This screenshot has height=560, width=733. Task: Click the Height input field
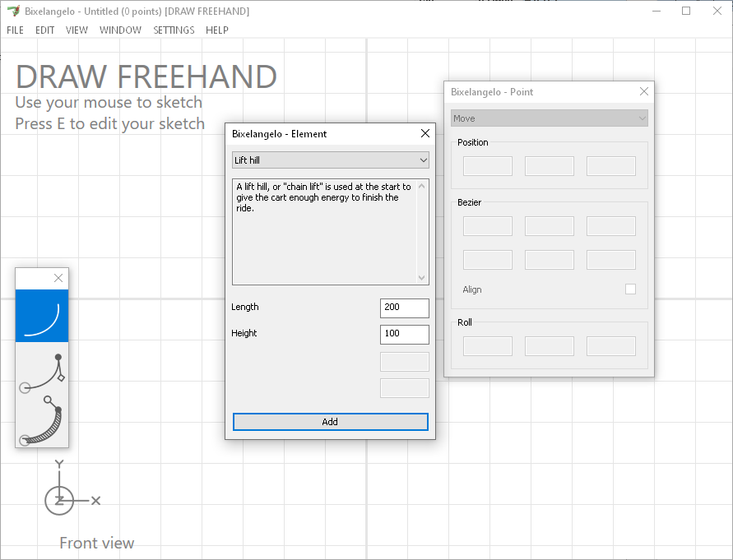click(x=405, y=334)
